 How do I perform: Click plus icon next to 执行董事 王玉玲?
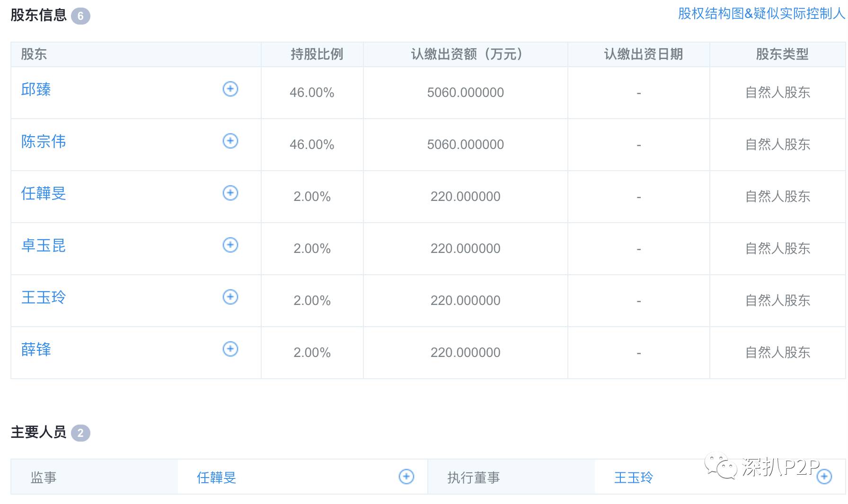(x=824, y=477)
